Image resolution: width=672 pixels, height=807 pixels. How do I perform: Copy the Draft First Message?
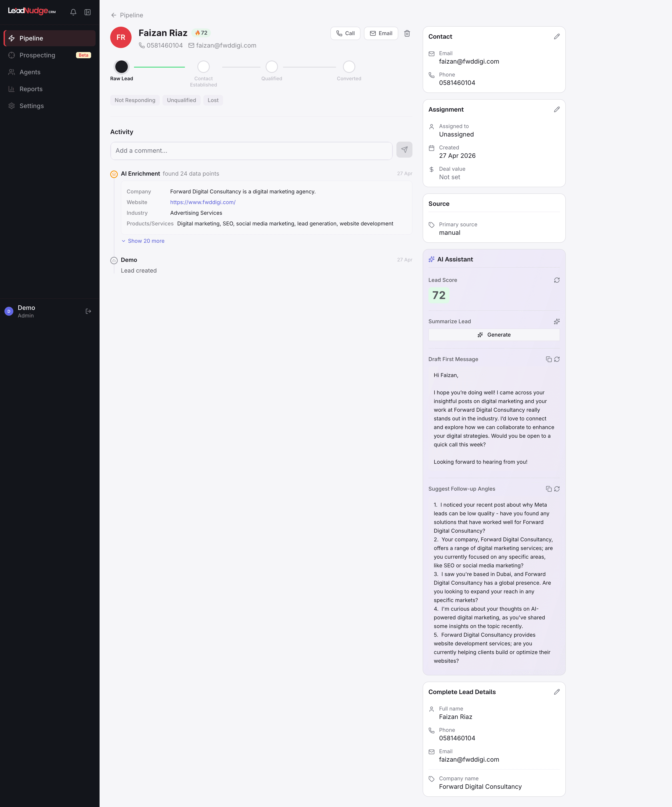coord(549,359)
